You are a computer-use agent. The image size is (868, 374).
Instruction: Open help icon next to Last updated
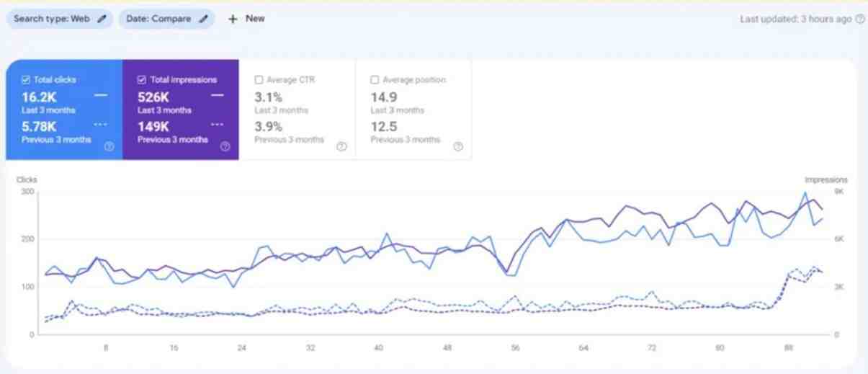pyautogui.click(x=859, y=19)
